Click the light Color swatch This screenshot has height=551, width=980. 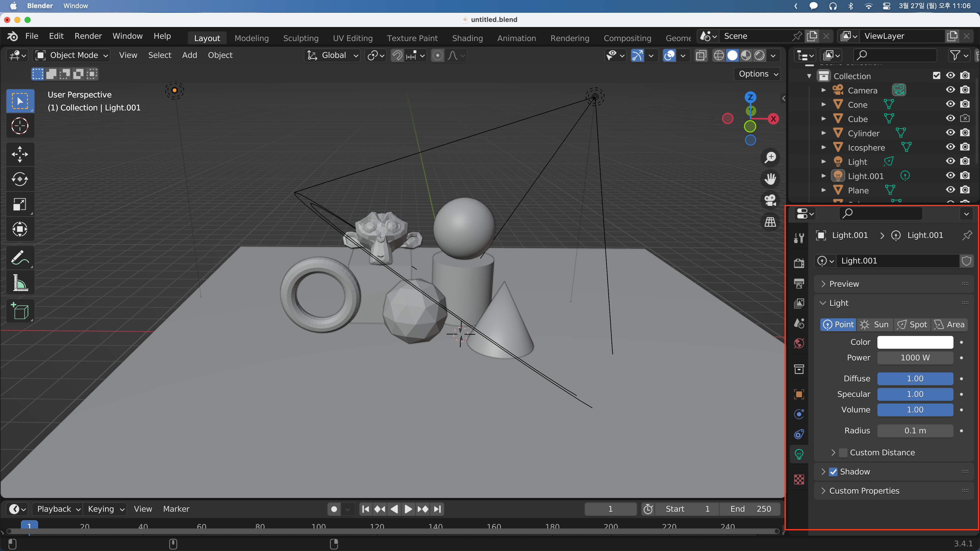tap(915, 342)
